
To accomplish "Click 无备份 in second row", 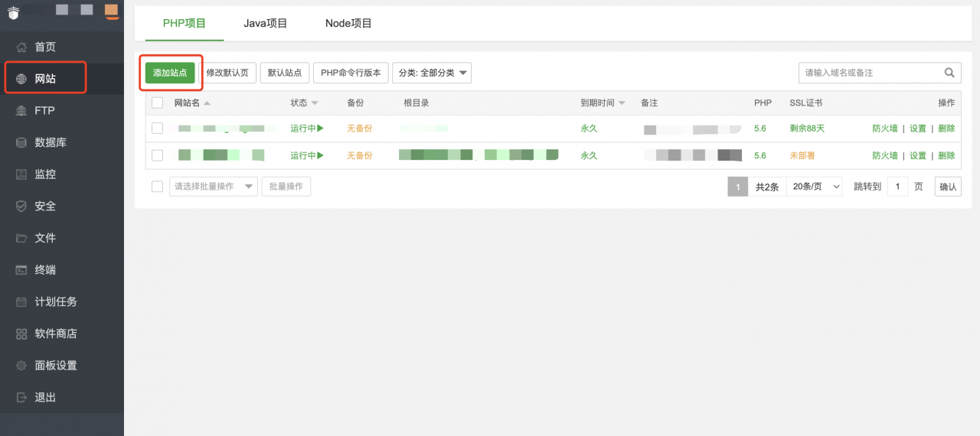I will [360, 155].
